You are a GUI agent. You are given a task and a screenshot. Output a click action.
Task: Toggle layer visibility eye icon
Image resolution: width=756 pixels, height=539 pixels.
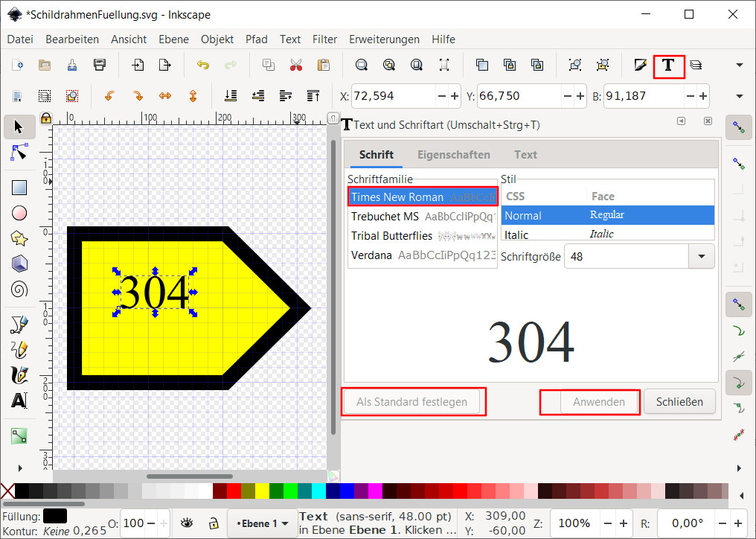point(189,523)
